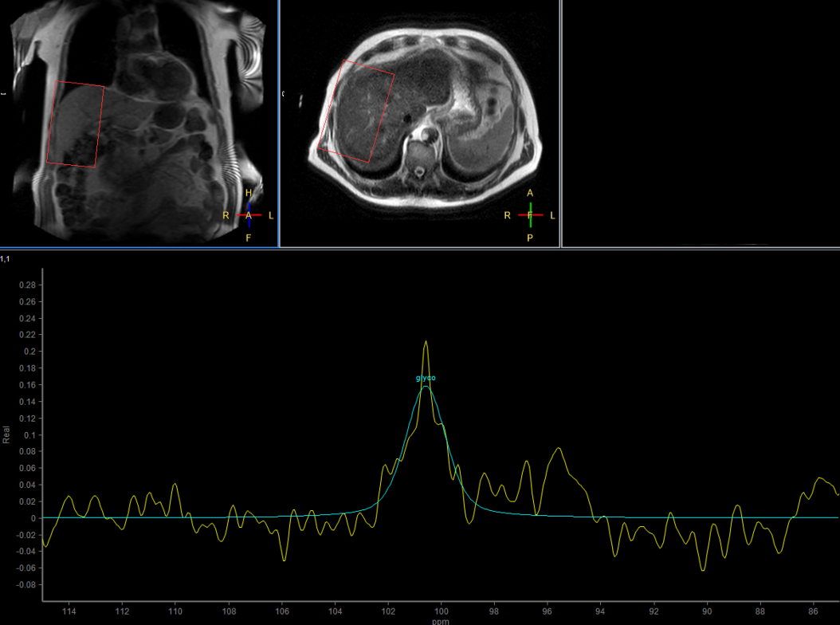The width and height of the screenshot is (840, 625).
Task: Click the ppm x-axis label
Action: click(x=440, y=621)
